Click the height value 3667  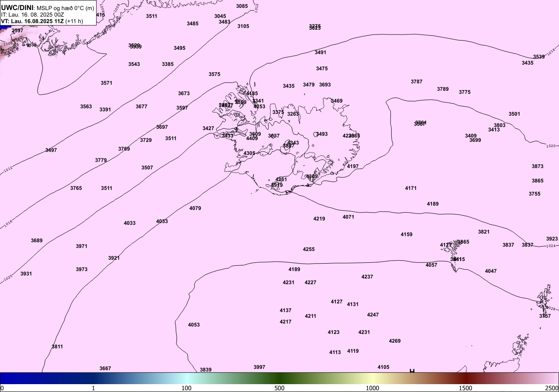point(105,368)
